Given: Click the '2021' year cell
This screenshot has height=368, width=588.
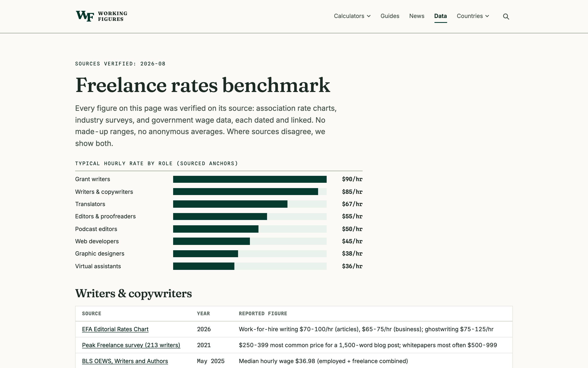Looking at the screenshot, I should click(204, 345).
